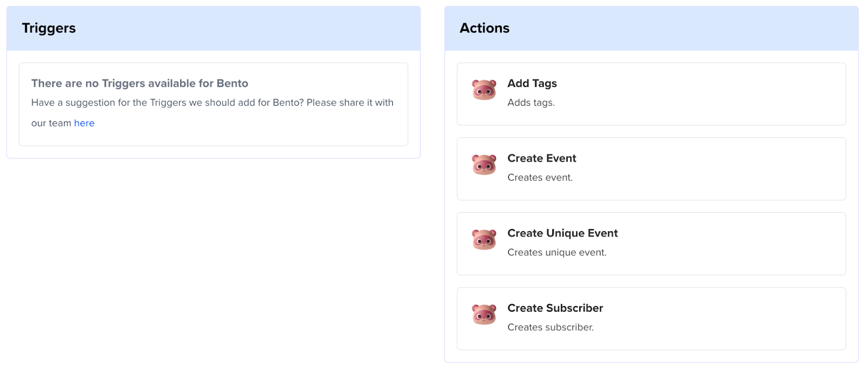Click the "Have a suggestion" paragraph text

pyautogui.click(x=212, y=102)
